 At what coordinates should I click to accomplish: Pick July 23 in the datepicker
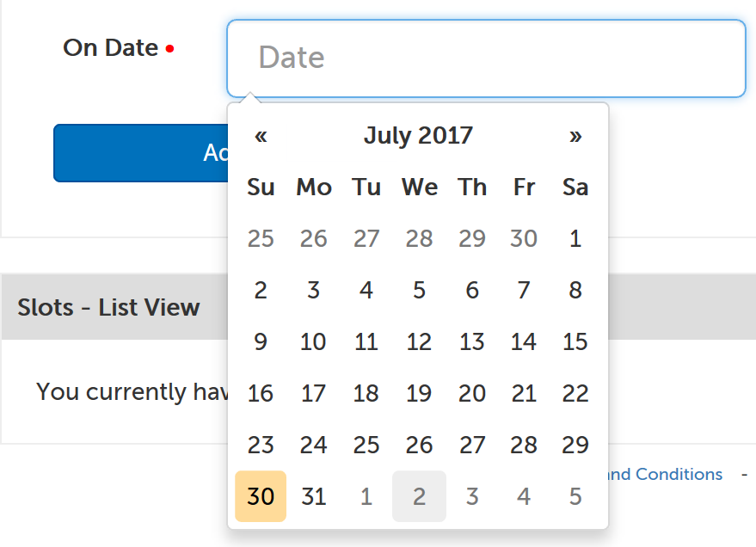[261, 445]
